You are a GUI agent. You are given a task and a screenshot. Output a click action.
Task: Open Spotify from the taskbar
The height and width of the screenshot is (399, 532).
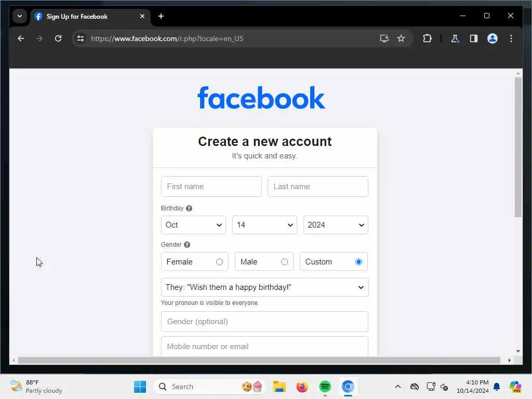point(325,387)
